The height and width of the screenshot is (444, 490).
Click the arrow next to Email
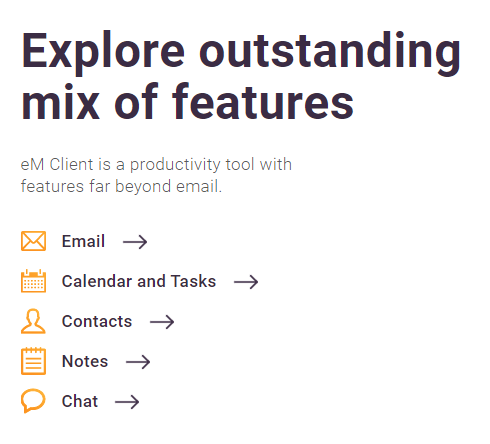point(135,242)
